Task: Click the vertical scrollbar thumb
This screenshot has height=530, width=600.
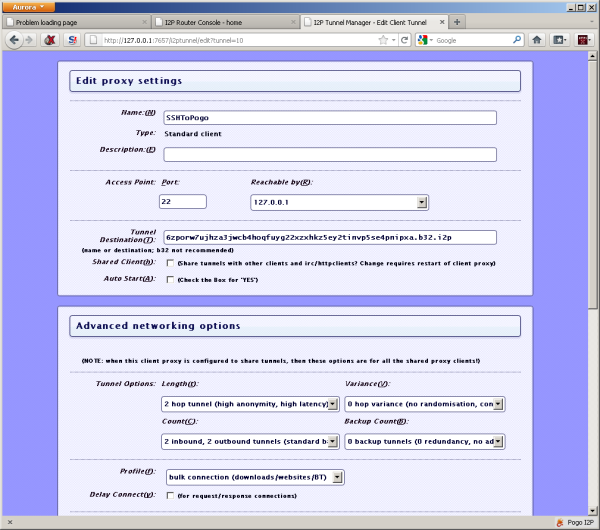Action: click(592, 184)
